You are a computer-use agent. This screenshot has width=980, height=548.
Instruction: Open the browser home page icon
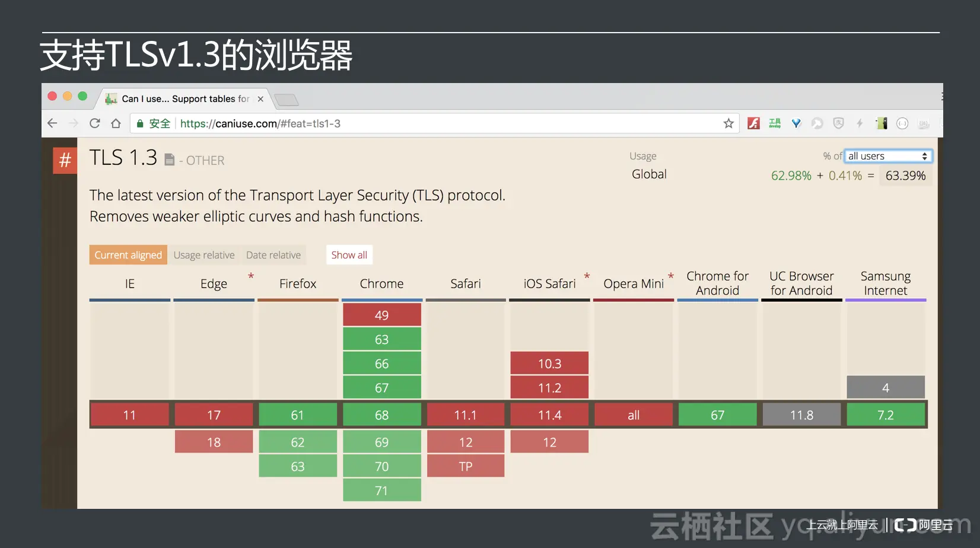[116, 123]
